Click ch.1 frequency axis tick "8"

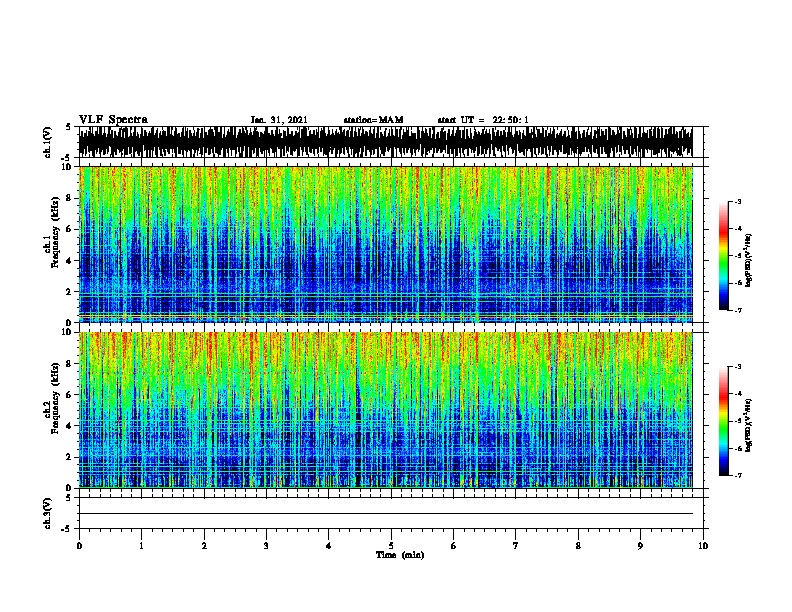tap(69, 198)
